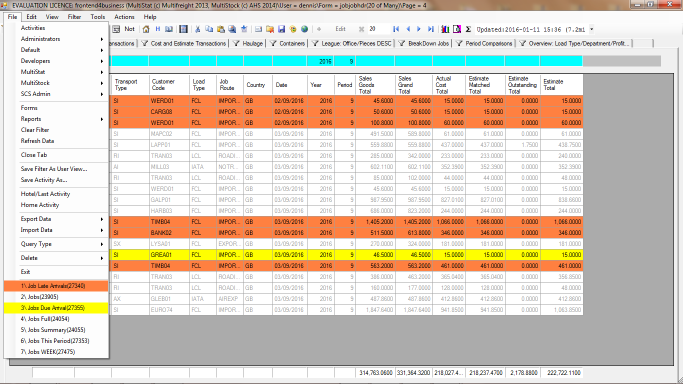Click the Sigma sum icon
Image resolution: width=683 pixels, height=384 pixels.
click(468, 29)
